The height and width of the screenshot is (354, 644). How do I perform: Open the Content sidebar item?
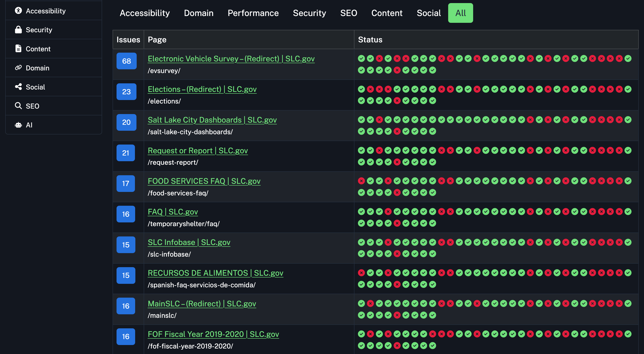[53, 49]
